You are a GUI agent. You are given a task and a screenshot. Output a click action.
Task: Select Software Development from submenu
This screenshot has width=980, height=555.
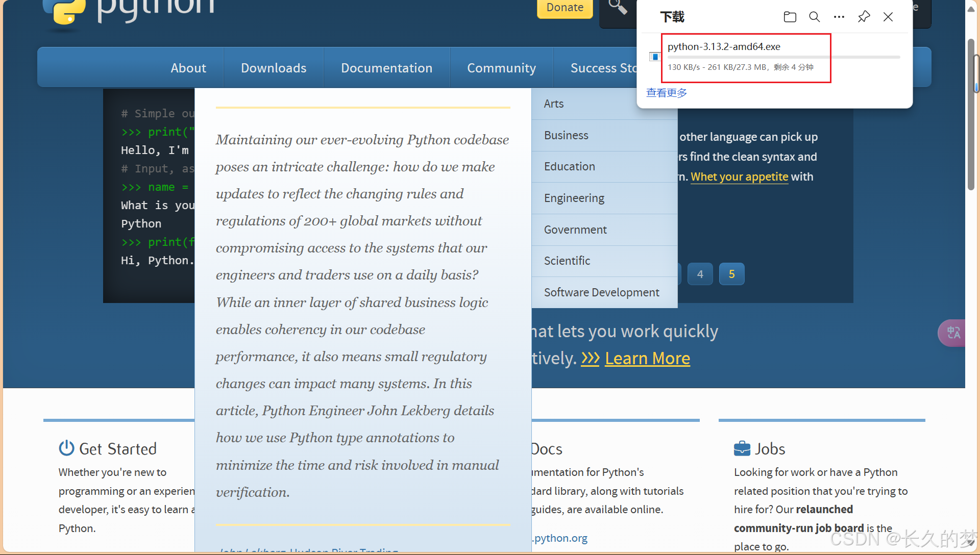click(x=601, y=292)
